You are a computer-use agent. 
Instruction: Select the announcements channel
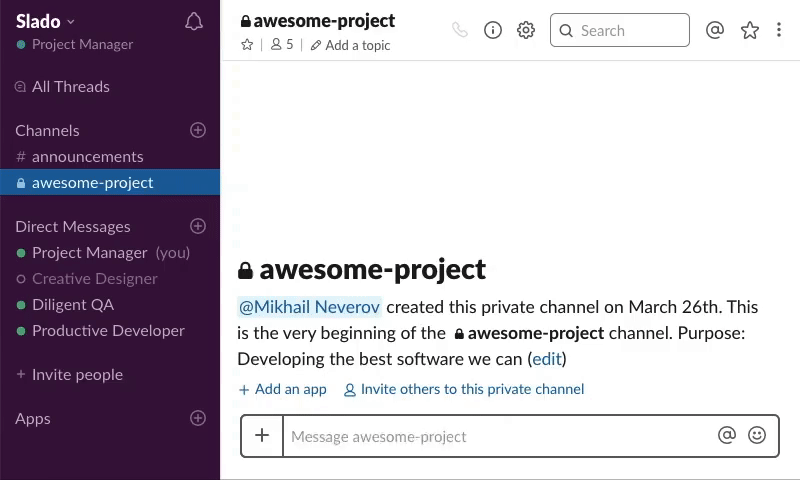(87, 156)
